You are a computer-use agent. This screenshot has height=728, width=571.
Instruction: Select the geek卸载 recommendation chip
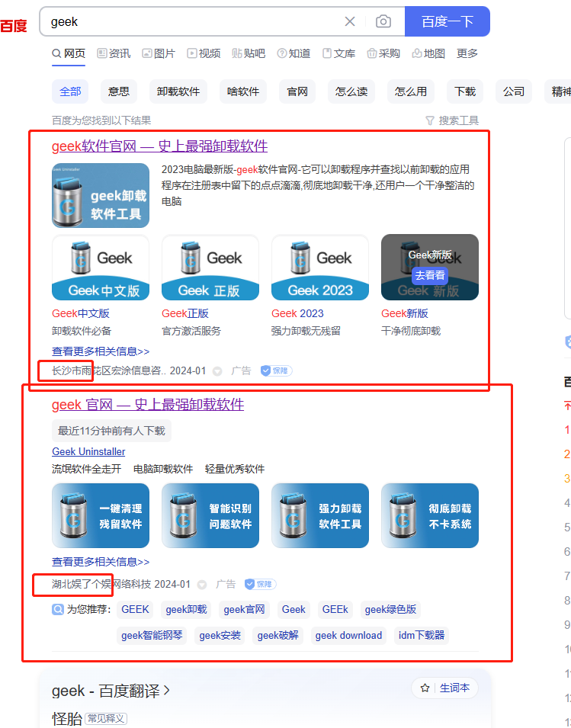[x=186, y=610]
